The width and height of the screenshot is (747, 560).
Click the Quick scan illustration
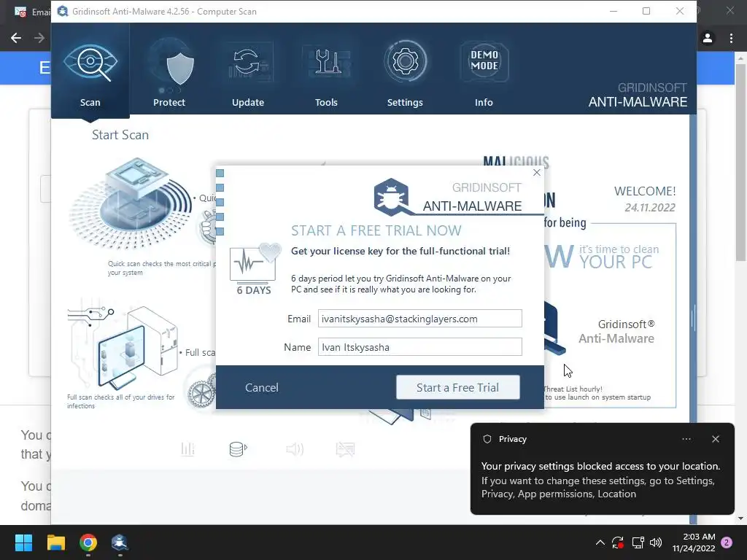131,205
